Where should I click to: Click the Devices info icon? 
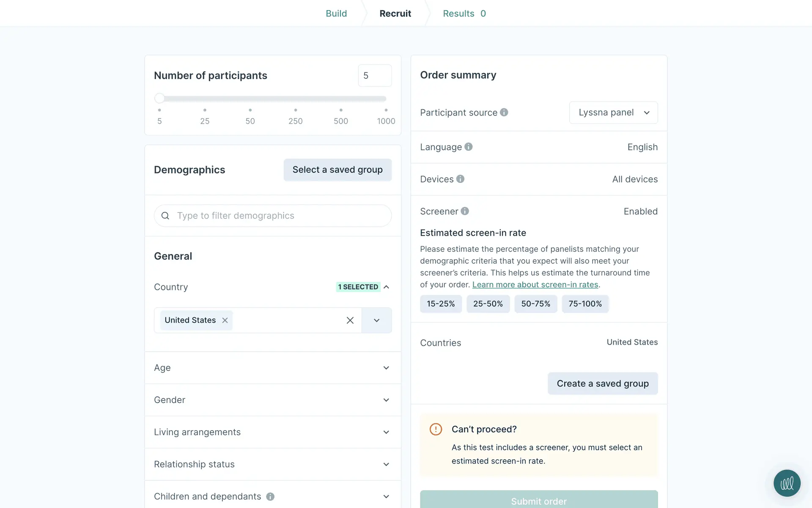click(460, 179)
